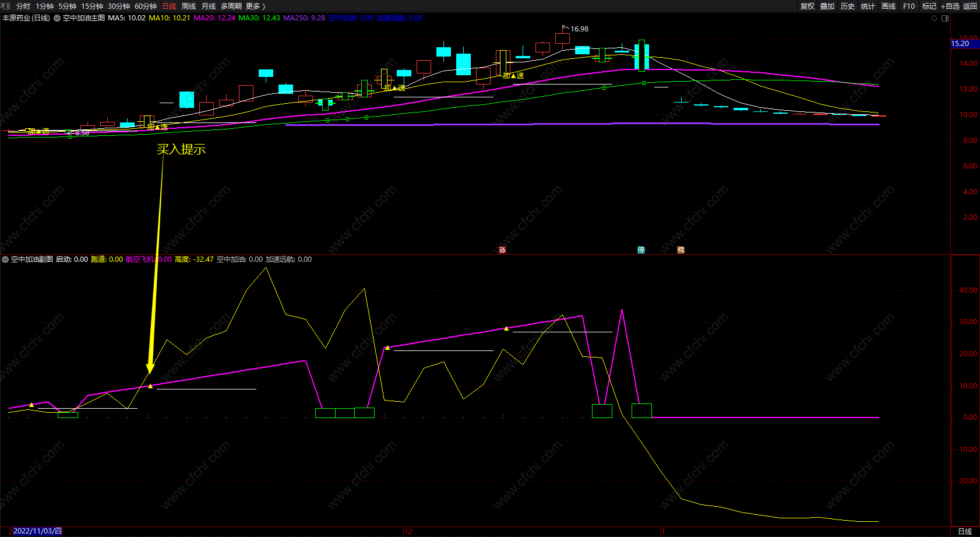
Task: Click the MA5: 10.02 label
Action: [127, 18]
